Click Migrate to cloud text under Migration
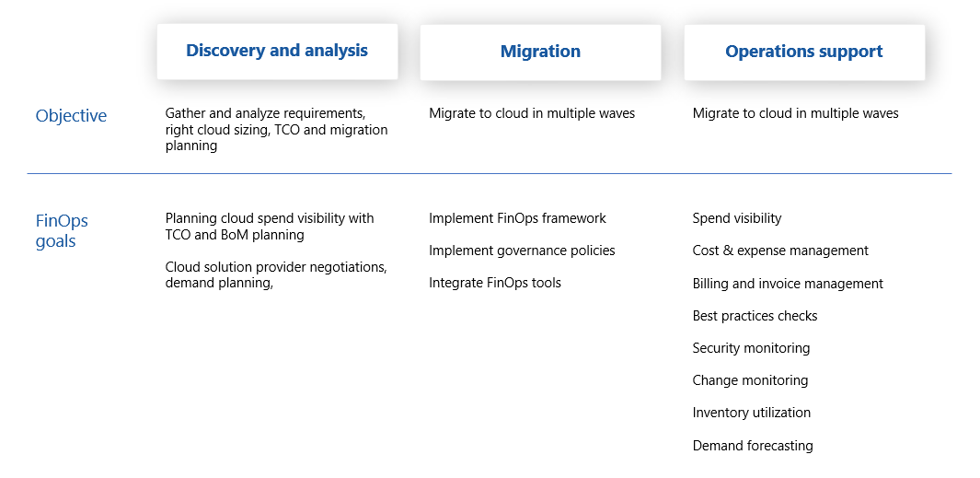The image size is (980, 478). tap(532, 113)
